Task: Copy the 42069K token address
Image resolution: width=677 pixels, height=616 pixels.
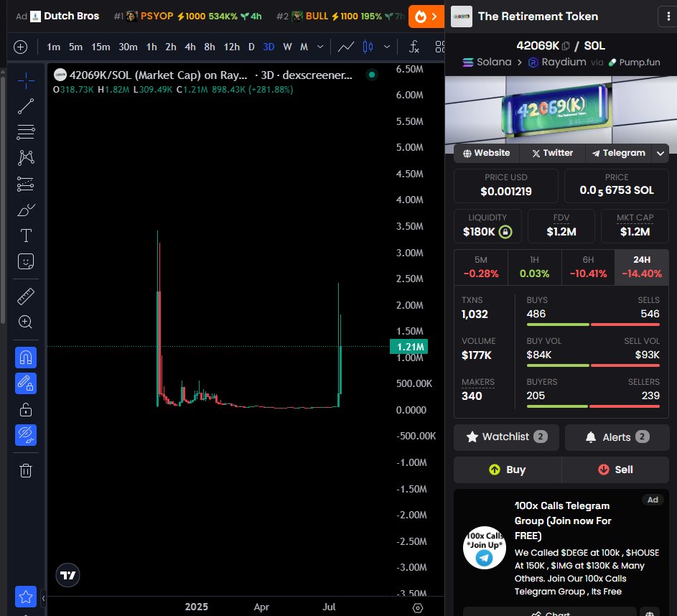Action: [566, 46]
